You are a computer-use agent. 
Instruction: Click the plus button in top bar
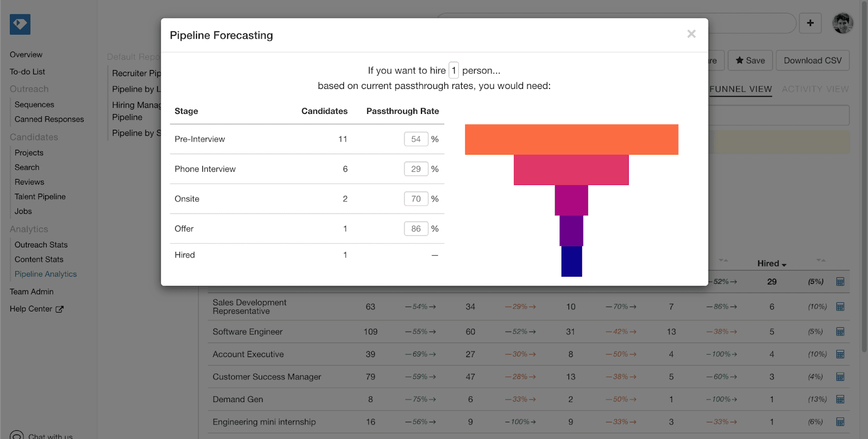point(810,23)
